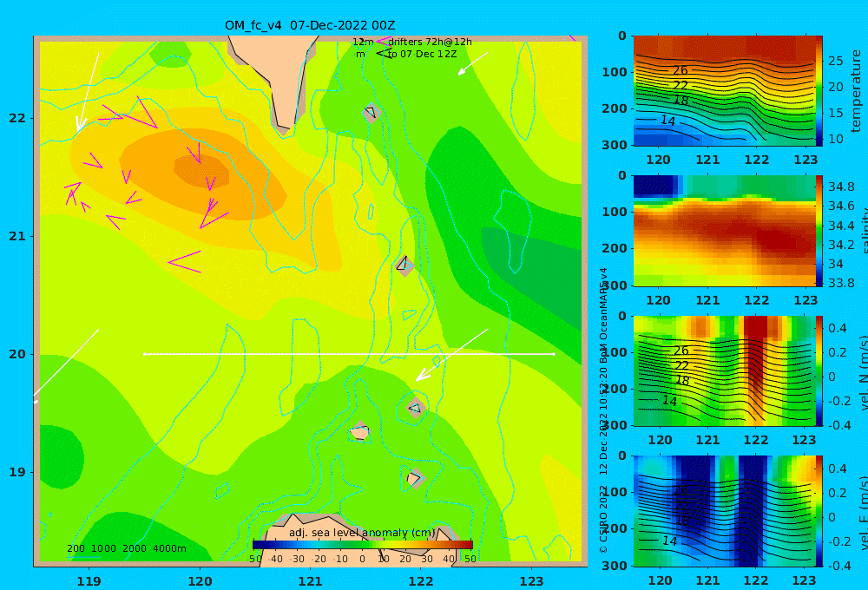The image size is (868, 590).
Task: Click the vel. N colorbar scale
Action: point(819,370)
